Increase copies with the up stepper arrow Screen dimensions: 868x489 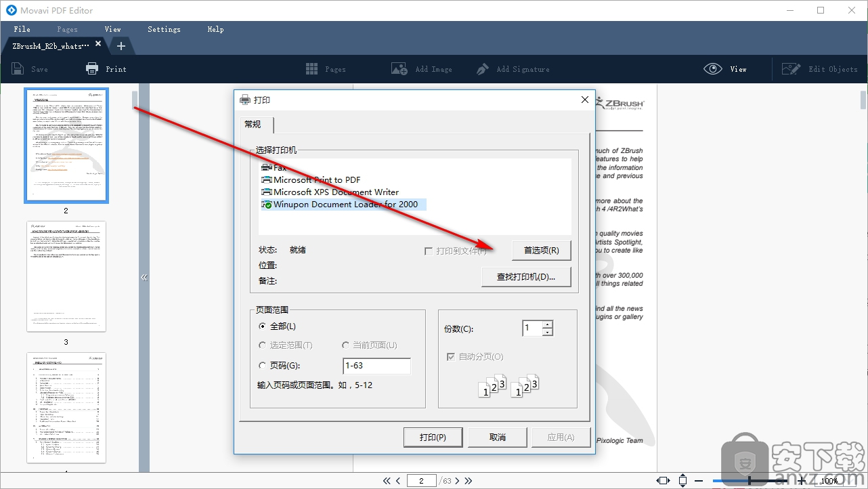click(x=548, y=324)
